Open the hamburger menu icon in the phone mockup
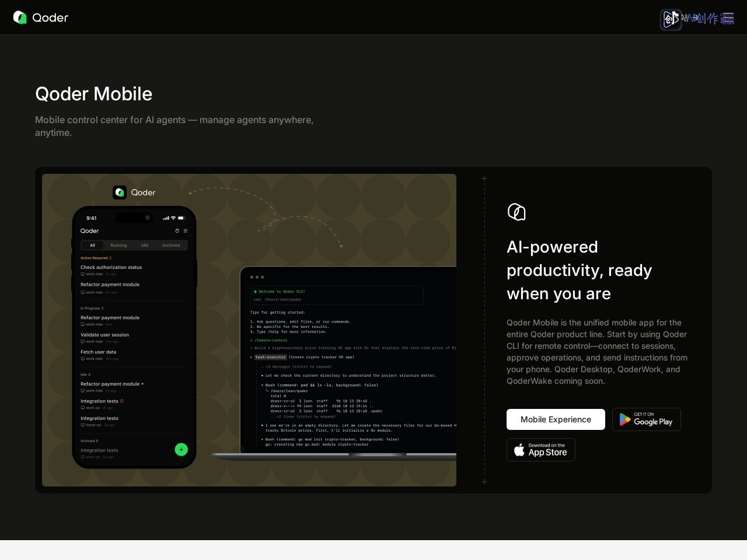The width and height of the screenshot is (747, 560). click(186, 231)
